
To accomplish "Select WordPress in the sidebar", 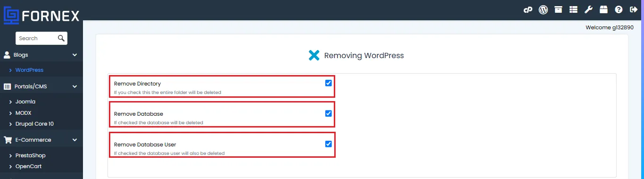I will click(29, 70).
